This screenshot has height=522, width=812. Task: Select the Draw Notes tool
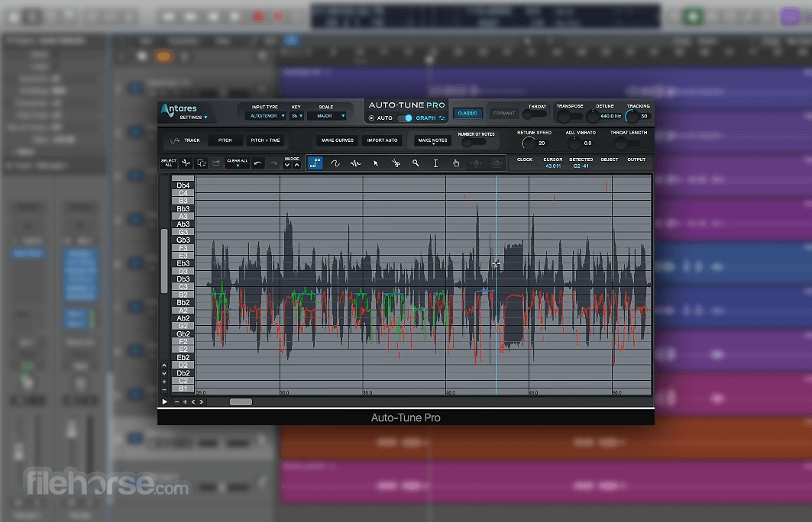click(315, 163)
